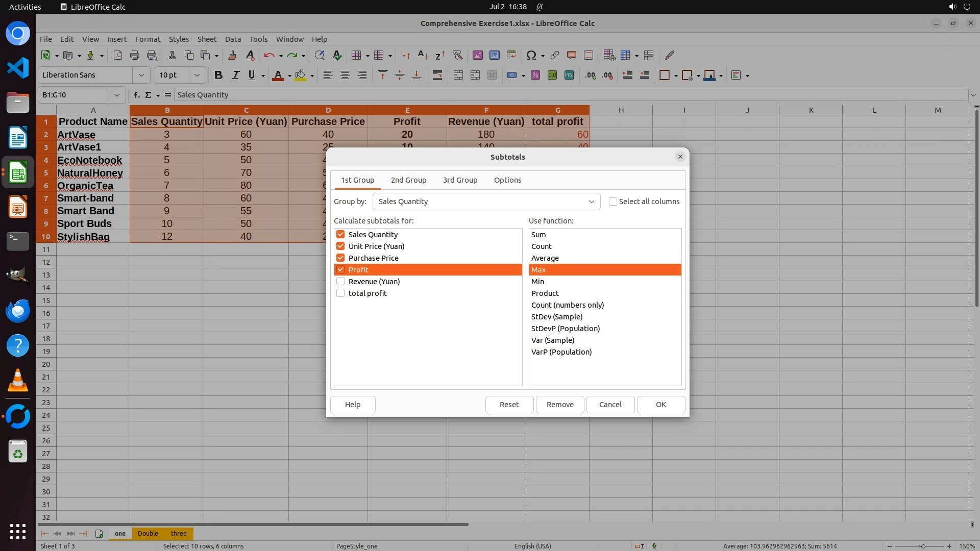
Task: Open the Data menu
Action: pyautogui.click(x=233, y=39)
